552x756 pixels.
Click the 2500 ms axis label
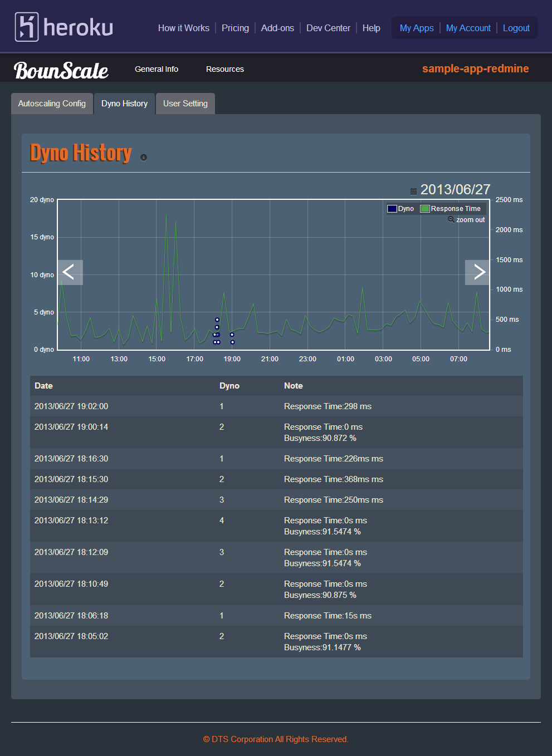tap(509, 200)
